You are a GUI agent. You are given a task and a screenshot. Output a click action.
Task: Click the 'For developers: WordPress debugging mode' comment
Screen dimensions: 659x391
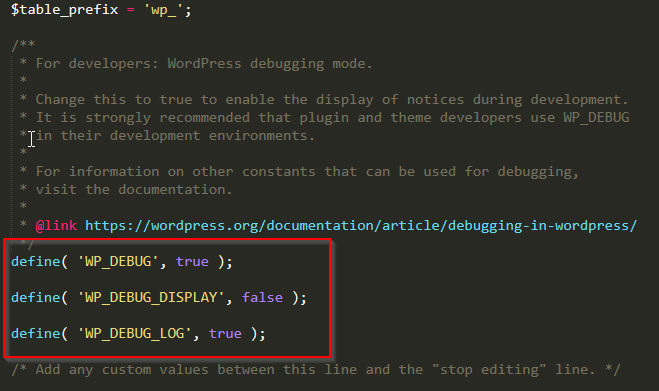pyautogui.click(x=204, y=64)
